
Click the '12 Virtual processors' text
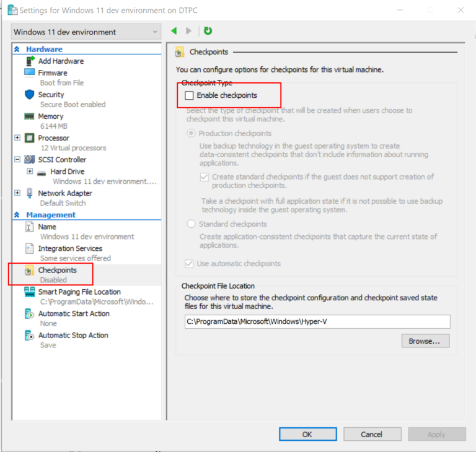coord(74,148)
